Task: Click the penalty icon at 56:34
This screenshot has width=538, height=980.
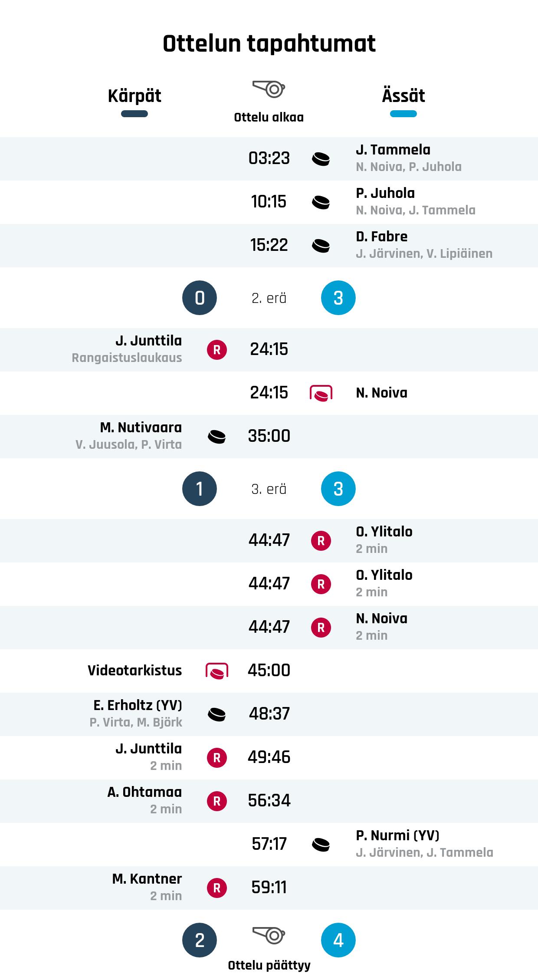Action: coord(217,801)
